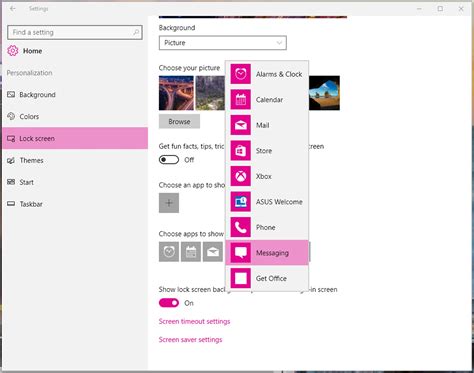
Task: Click the Lock screen icon in sidebar
Action: tap(11, 138)
